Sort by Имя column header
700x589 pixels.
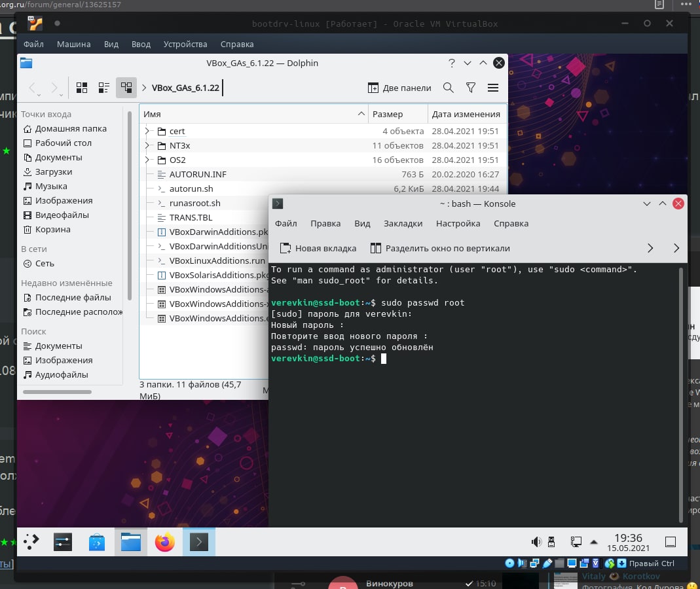click(253, 115)
